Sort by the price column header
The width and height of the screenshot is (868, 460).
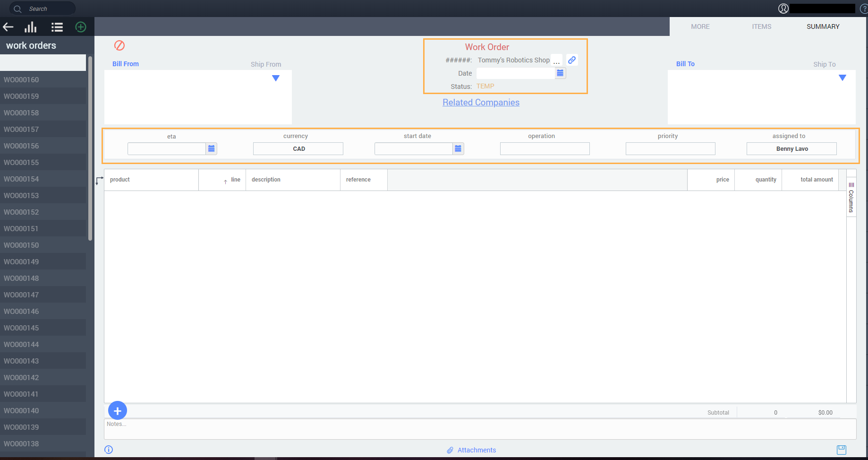[x=711, y=180]
